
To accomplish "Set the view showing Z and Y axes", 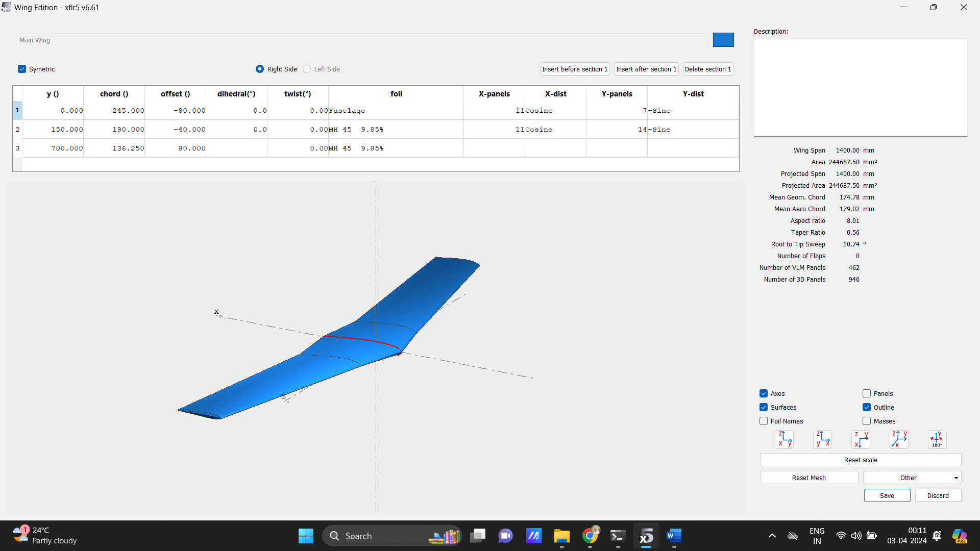I will tap(784, 439).
